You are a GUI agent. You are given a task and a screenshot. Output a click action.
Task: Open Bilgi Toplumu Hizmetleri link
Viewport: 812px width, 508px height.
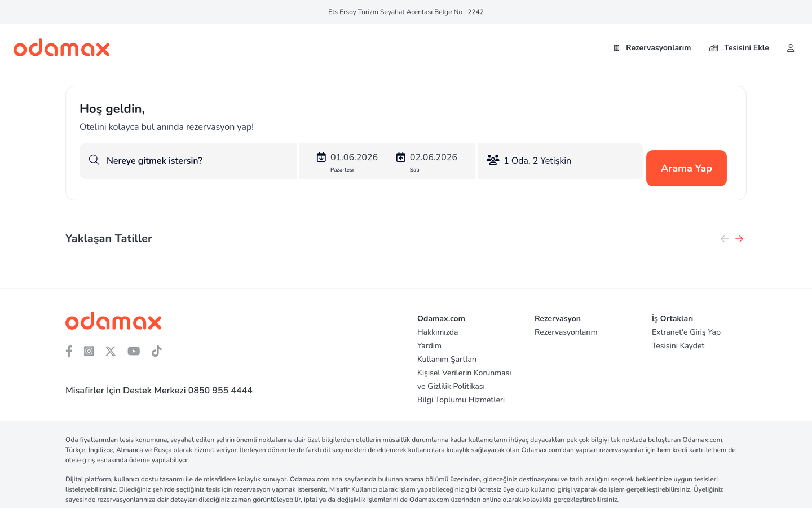[x=461, y=400]
